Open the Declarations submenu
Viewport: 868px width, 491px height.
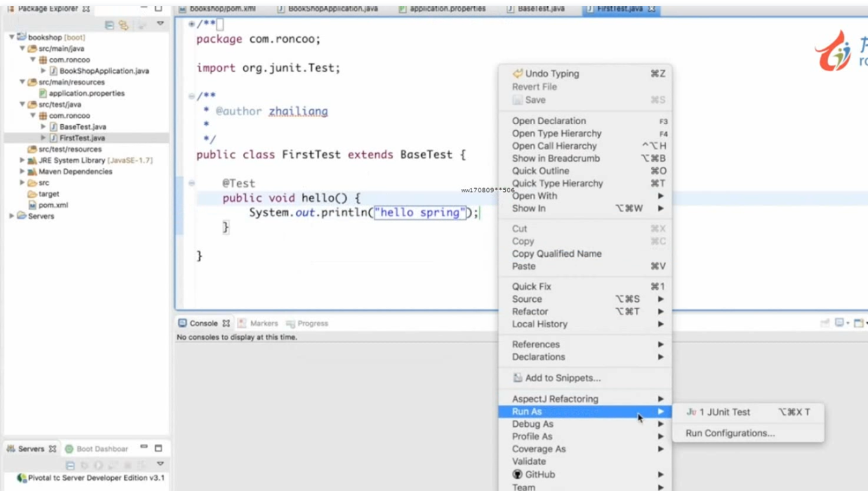(x=584, y=357)
